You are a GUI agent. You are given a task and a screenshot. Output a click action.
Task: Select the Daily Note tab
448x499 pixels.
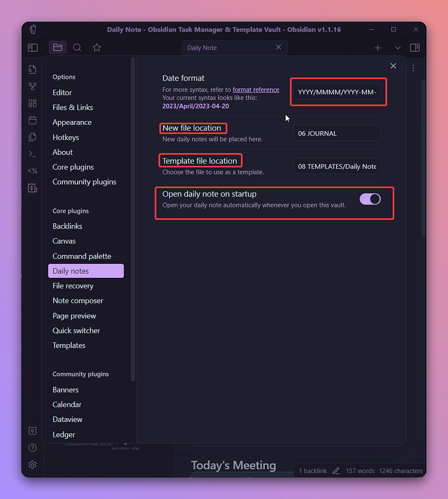point(235,48)
